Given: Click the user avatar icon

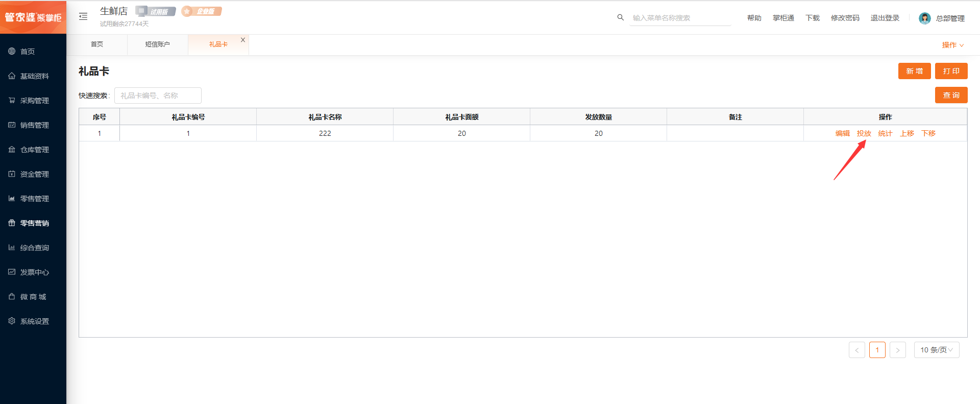Looking at the screenshot, I should pos(925,18).
